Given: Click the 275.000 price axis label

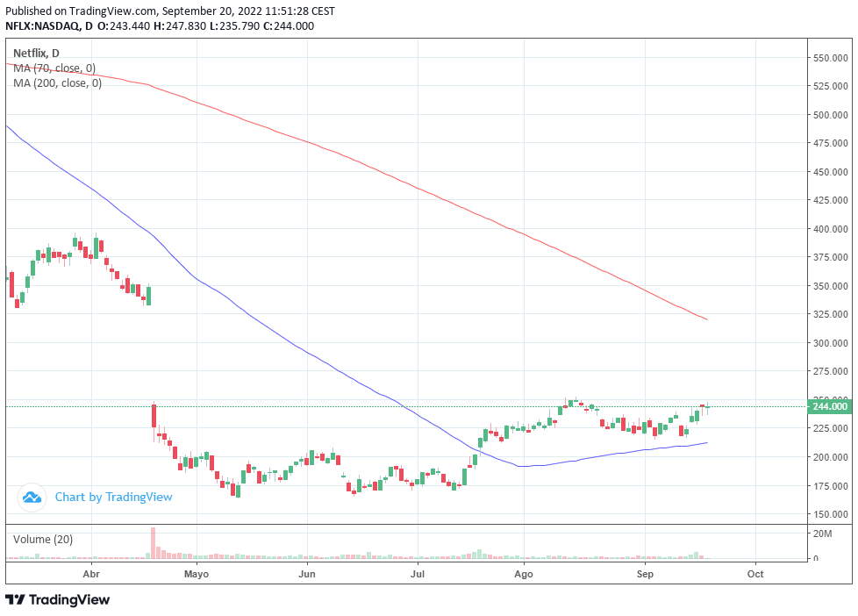Looking at the screenshot, I should tap(830, 371).
